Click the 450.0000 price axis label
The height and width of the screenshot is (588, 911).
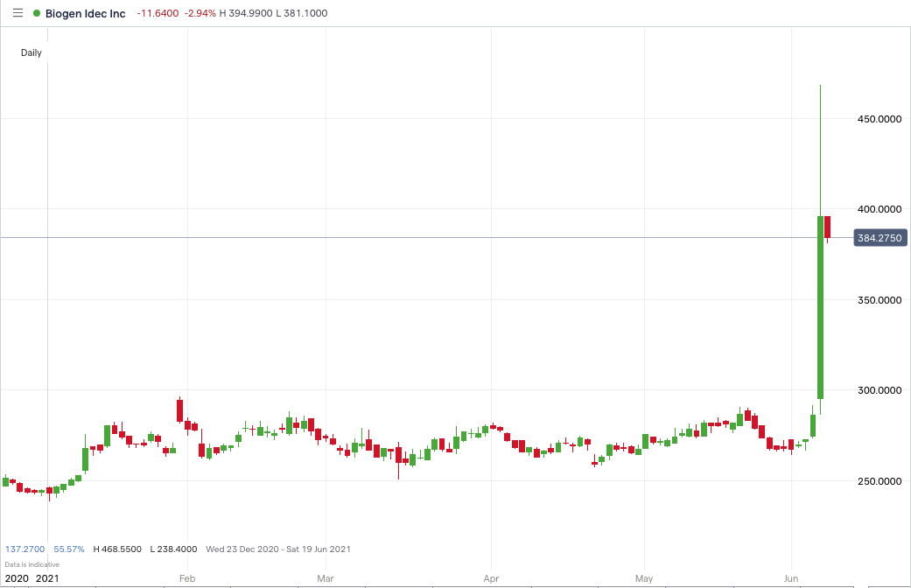click(x=879, y=119)
